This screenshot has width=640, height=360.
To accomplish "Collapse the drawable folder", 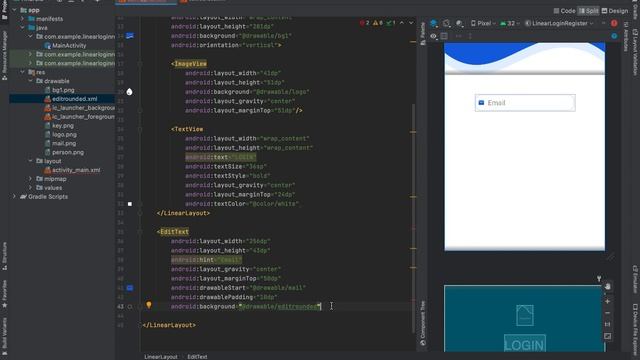I will point(31,81).
